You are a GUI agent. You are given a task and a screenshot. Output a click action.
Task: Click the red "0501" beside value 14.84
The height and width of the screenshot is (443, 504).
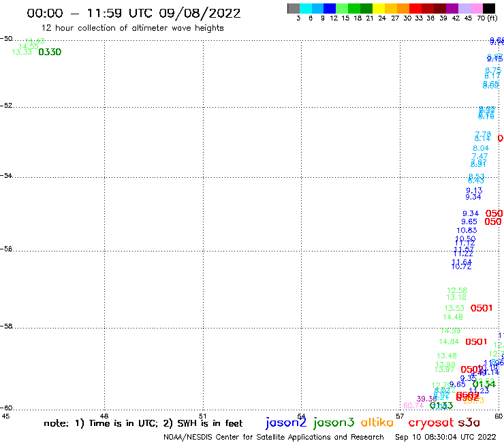click(476, 341)
